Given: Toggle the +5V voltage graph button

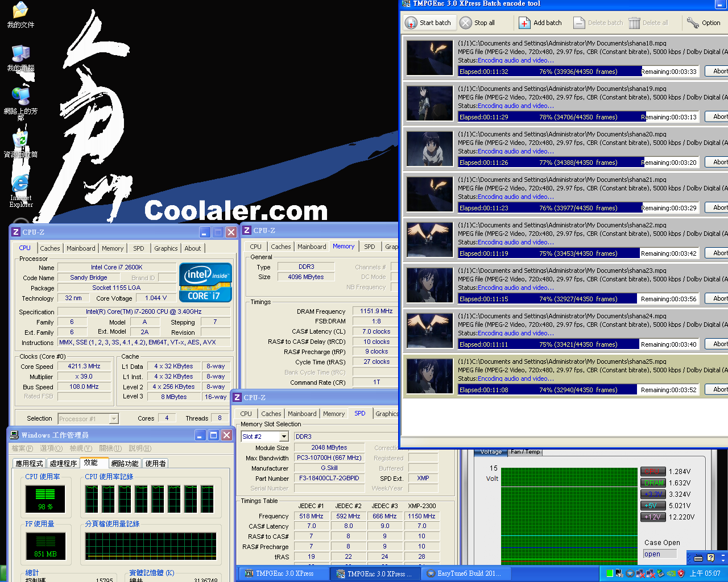Looking at the screenshot, I should [x=653, y=505].
